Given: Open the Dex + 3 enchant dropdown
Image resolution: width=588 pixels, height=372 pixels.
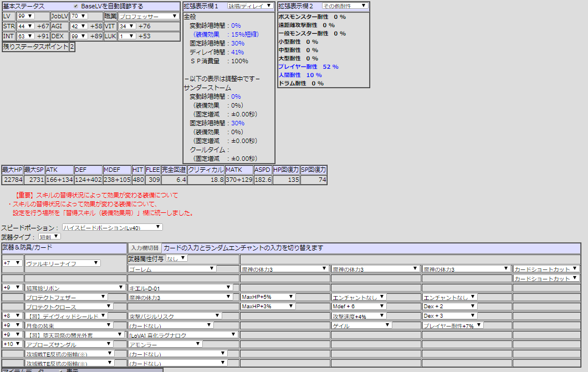Looking at the screenshot, I should 449,316.
